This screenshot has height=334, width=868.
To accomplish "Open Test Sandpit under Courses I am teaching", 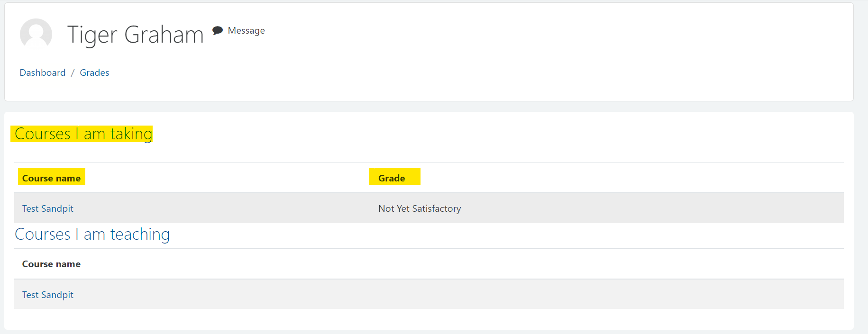I will [x=48, y=295].
